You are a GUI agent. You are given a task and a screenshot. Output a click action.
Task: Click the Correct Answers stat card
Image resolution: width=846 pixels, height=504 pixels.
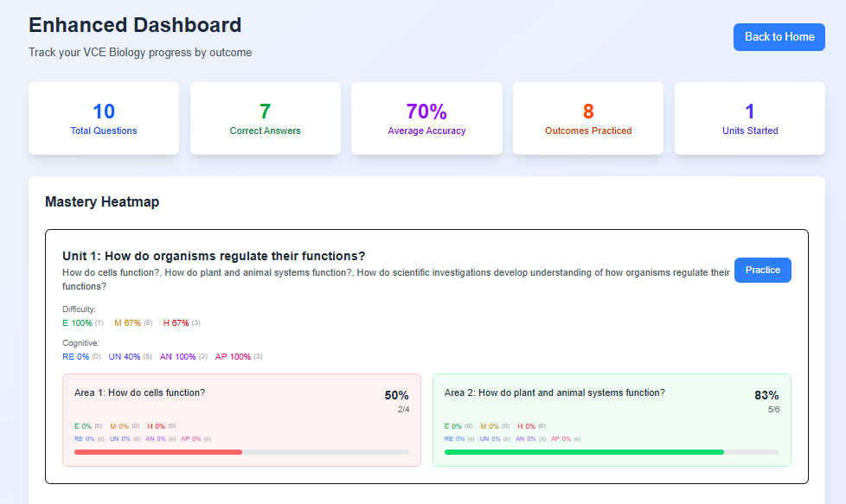(265, 118)
